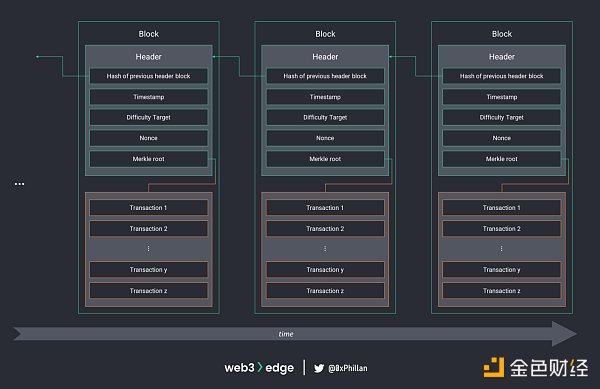Click the vertical dots in third block's transactions

click(502, 249)
